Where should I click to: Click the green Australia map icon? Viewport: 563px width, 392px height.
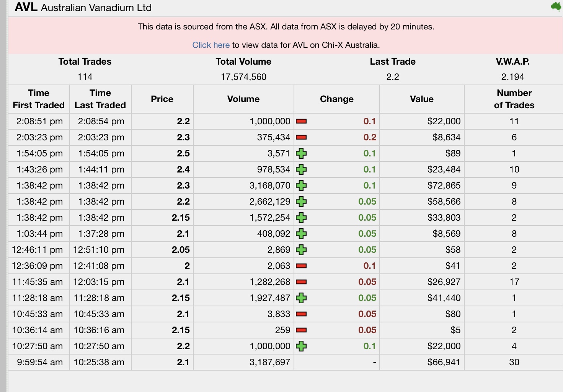556,7
